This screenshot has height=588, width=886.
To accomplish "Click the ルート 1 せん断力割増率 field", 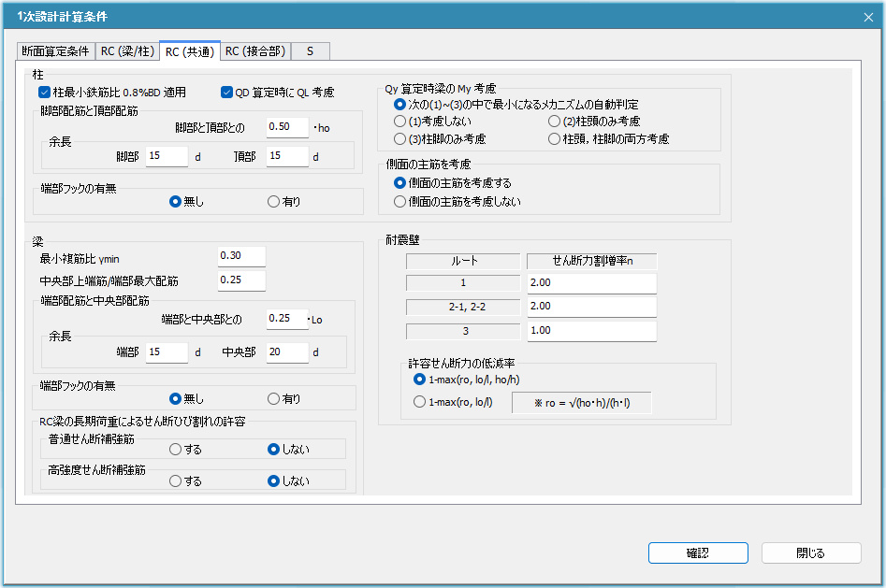I will coord(591,283).
